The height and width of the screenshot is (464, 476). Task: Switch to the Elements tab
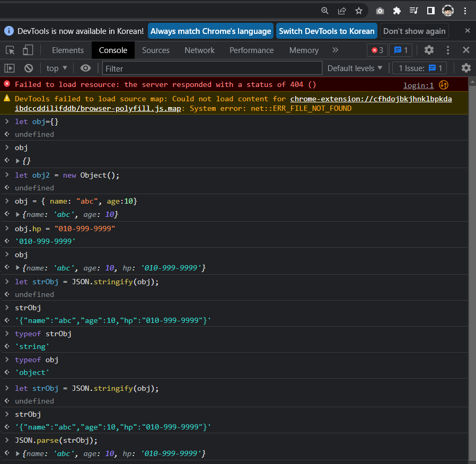coord(67,50)
